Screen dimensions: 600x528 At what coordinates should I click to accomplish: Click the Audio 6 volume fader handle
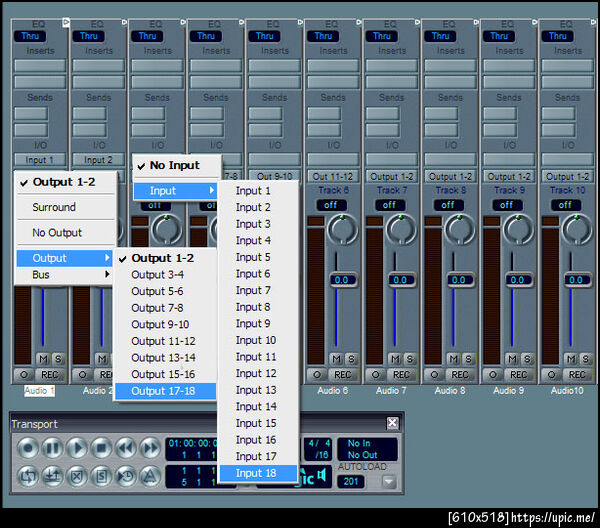click(x=342, y=280)
